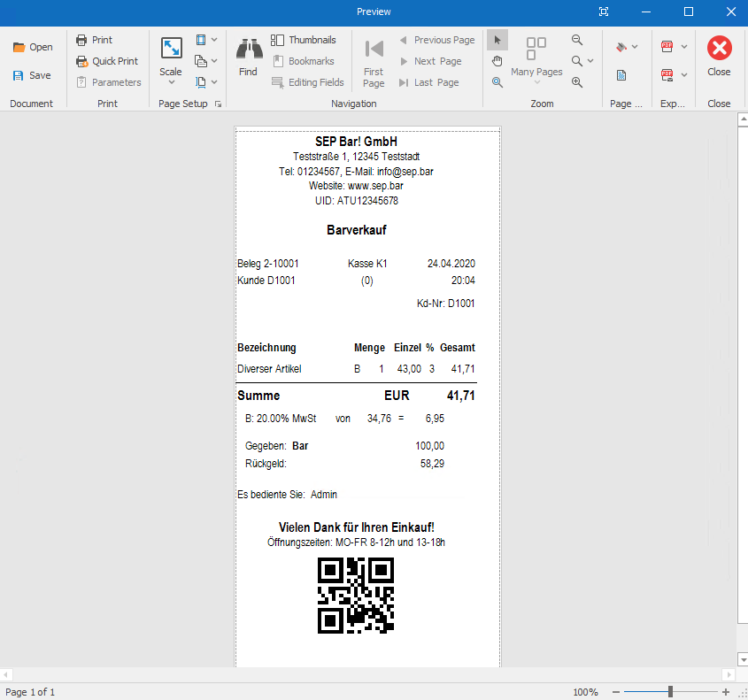
Task: Click the Zoom magnifier icon
Action: 577,61
